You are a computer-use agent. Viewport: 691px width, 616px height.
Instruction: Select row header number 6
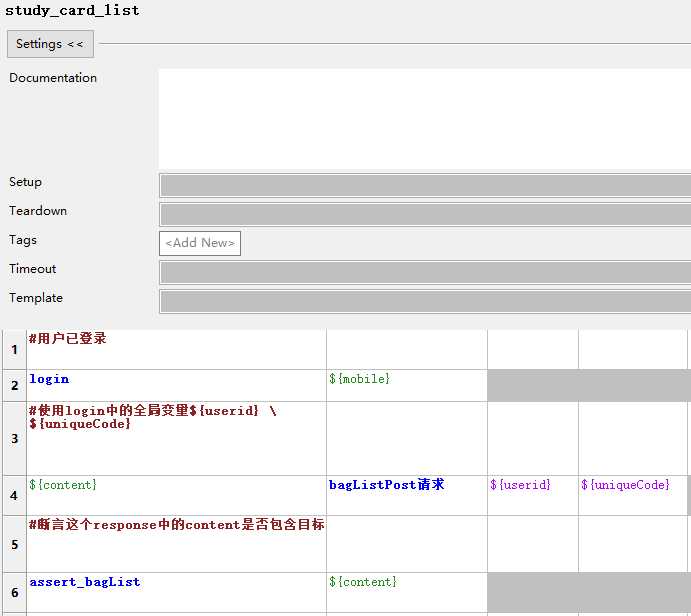pyautogui.click(x=15, y=593)
